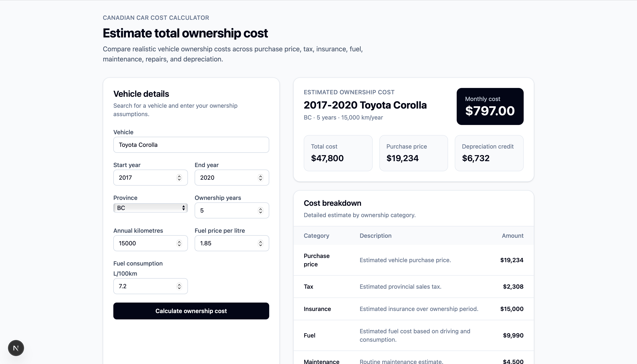Click the Total cost $47,800 card
The height and width of the screenshot is (364, 637).
[338, 153]
